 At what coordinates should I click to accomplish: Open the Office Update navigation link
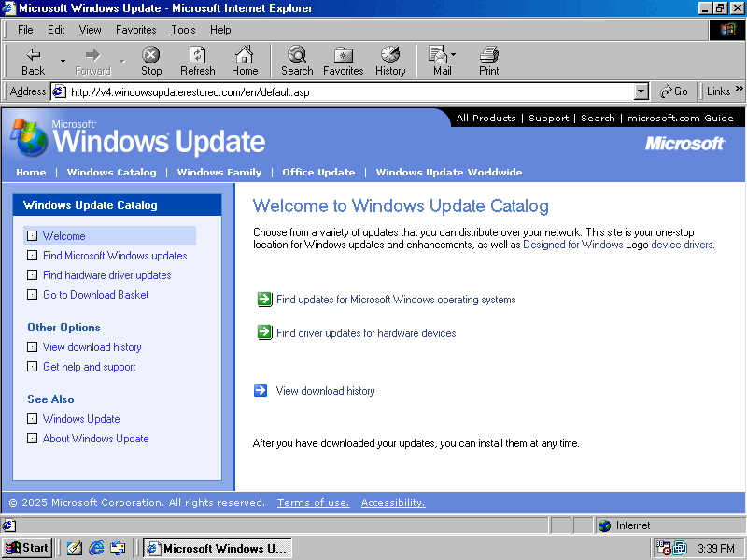(x=318, y=172)
